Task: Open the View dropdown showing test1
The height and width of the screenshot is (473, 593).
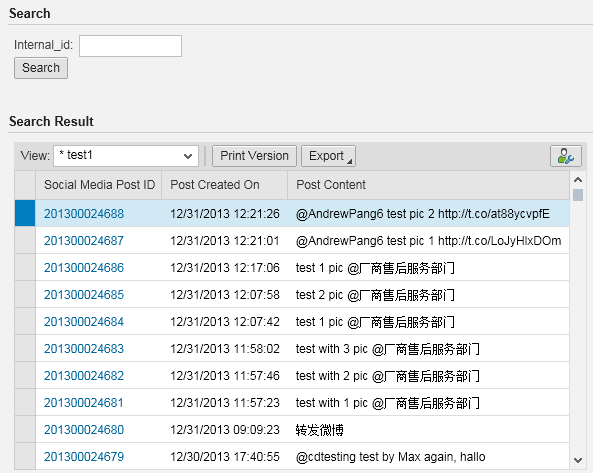Action: pos(126,156)
